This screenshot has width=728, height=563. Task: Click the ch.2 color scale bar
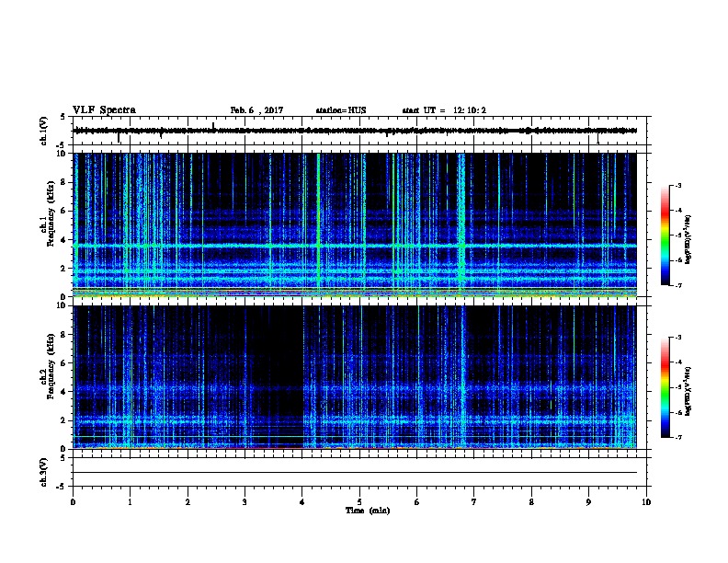pos(665,387)
